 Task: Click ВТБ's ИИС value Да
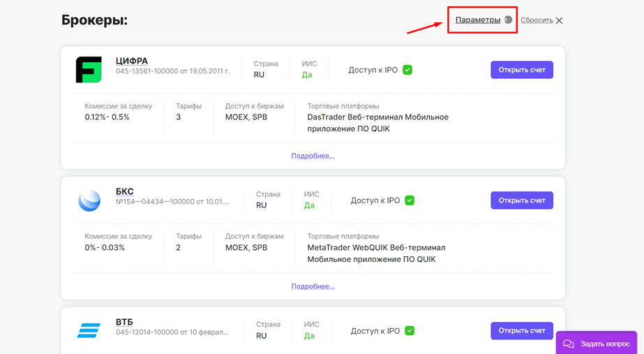(309, 336)
